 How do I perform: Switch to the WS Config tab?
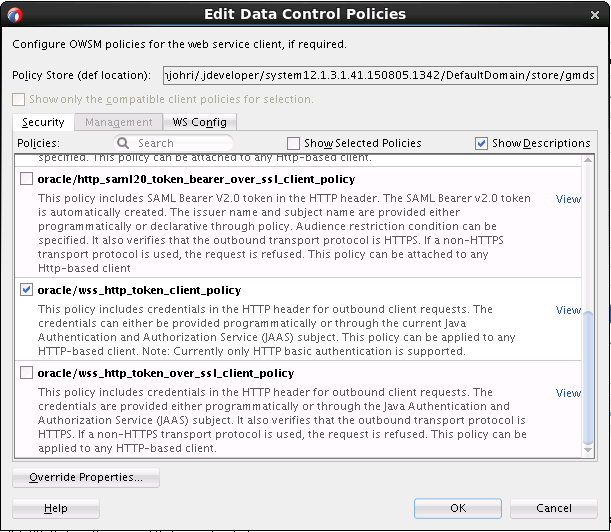tap(200, 122)
